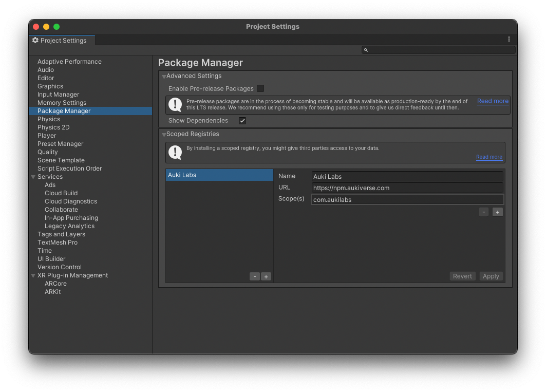This screenshot has height=392, width=546.
Task: Select XR Plug-in Management label
Action: click(x=72, y=275)
